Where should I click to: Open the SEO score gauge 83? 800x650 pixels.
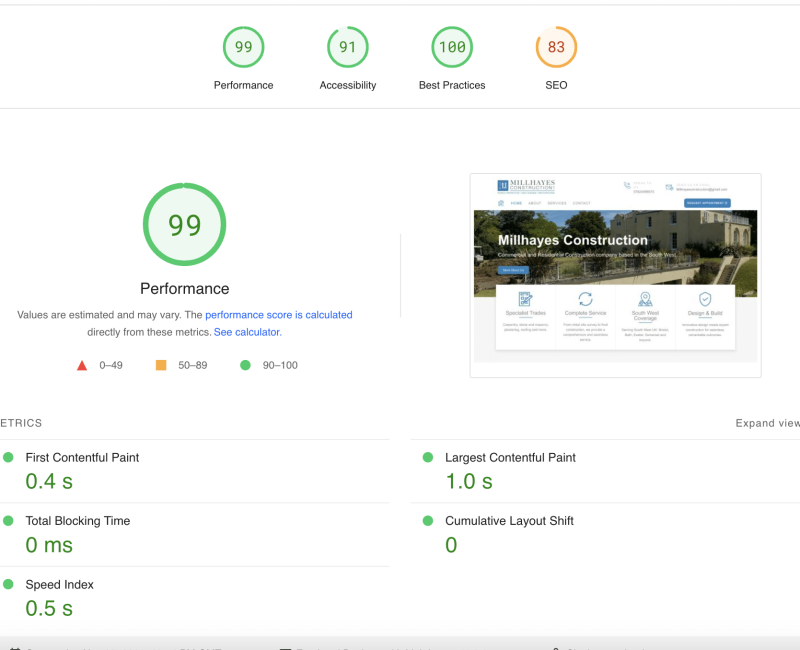pyautogui.click(x=556, y=48)
